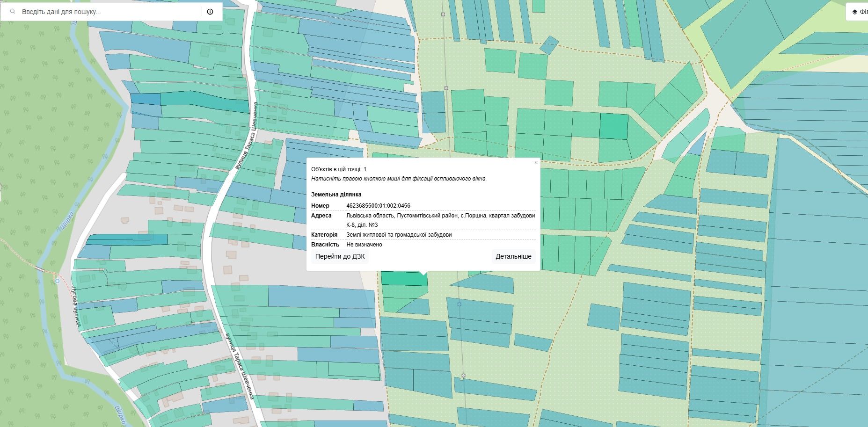Click the 'Перейти до ДЗК' button
868x427 pixels.
click(x=340, y=256)
